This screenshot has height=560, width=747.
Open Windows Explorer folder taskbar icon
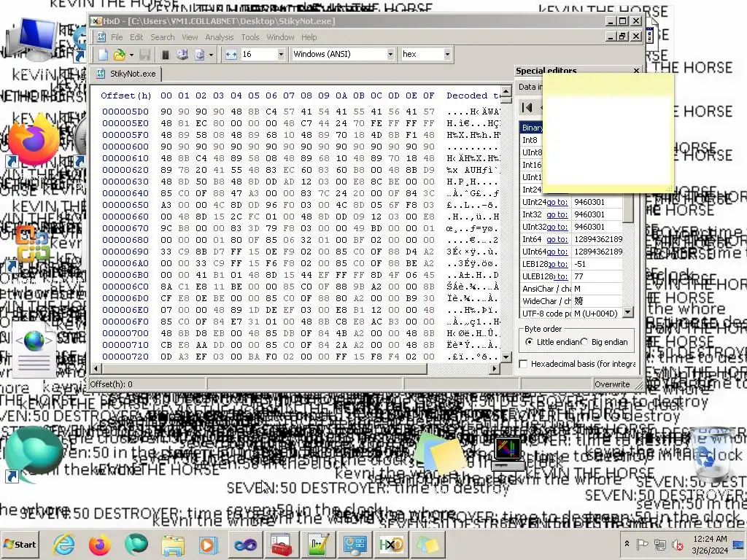(x=173, y=545)
